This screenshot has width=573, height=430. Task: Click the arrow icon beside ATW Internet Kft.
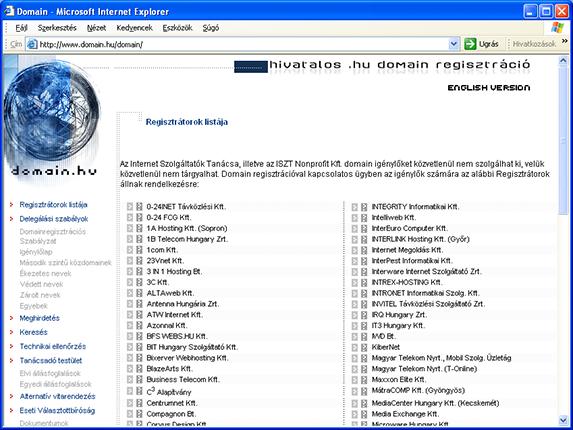(130, 315)
